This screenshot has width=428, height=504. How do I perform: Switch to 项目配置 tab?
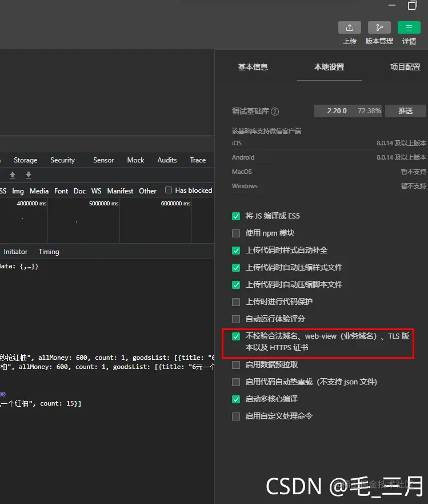point(405,67)
